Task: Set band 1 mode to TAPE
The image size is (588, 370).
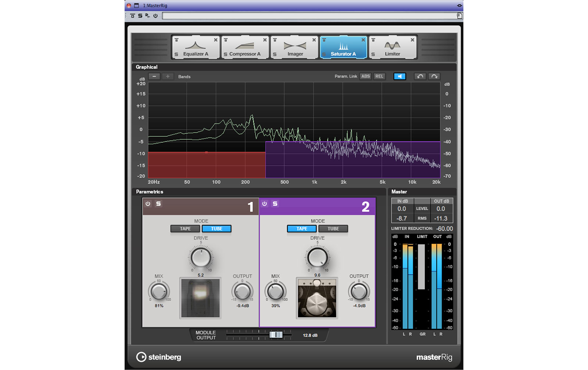Action: (185, 229)
